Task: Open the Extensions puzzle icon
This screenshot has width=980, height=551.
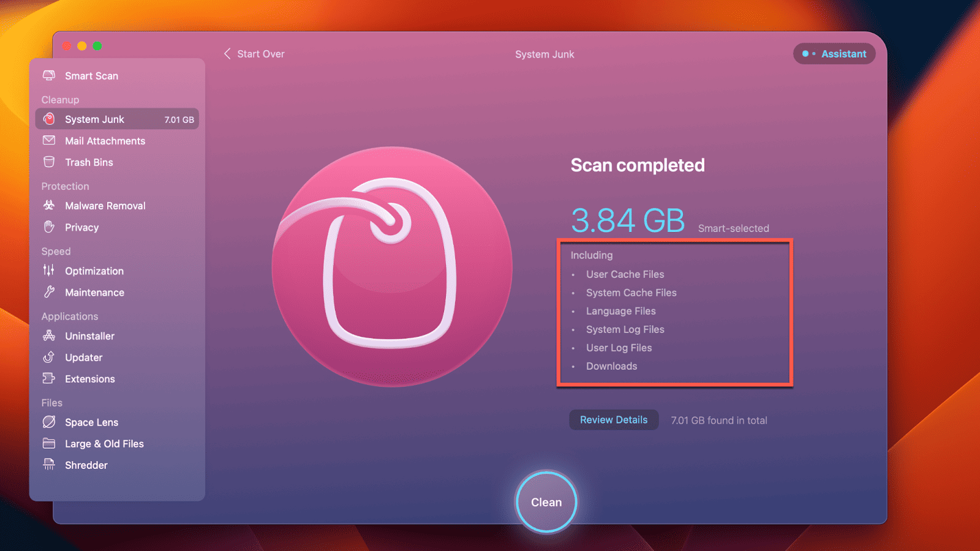Action: (x=49, y=378)
